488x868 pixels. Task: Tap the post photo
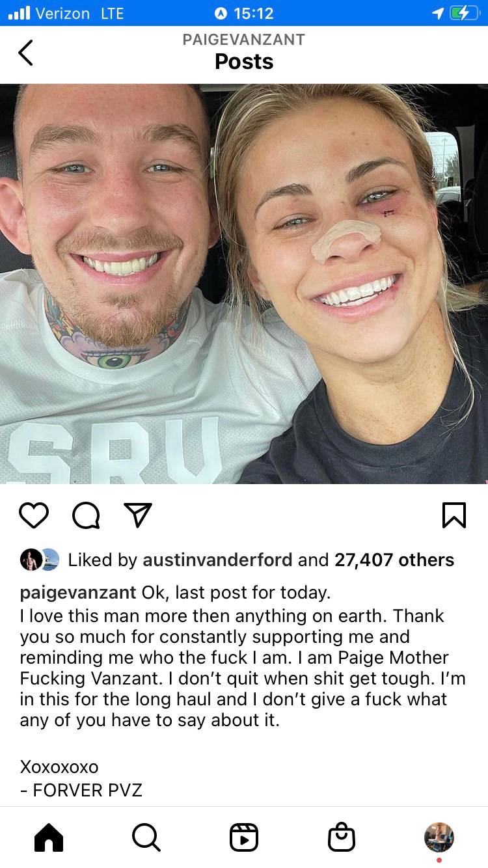(x=244, y=284)
